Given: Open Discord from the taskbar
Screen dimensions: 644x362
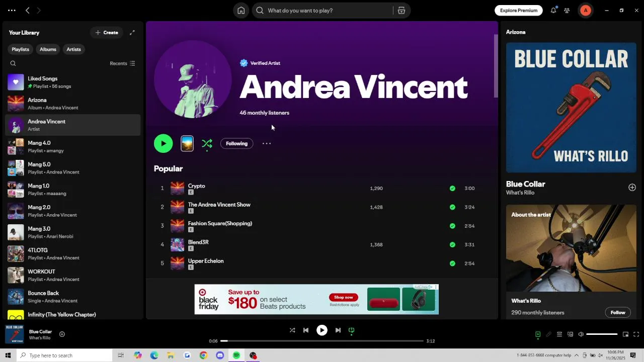Looking at the screenshot, I should [220, 355].
